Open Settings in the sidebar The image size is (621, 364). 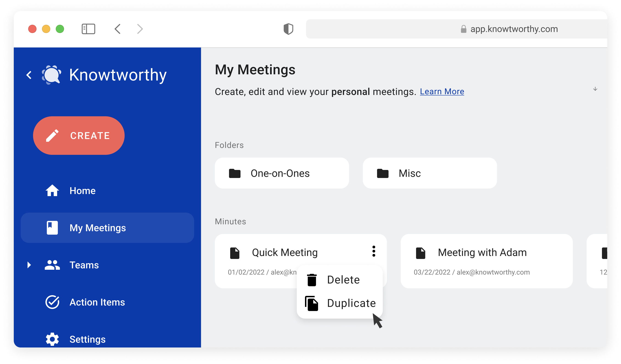(107, 339)
